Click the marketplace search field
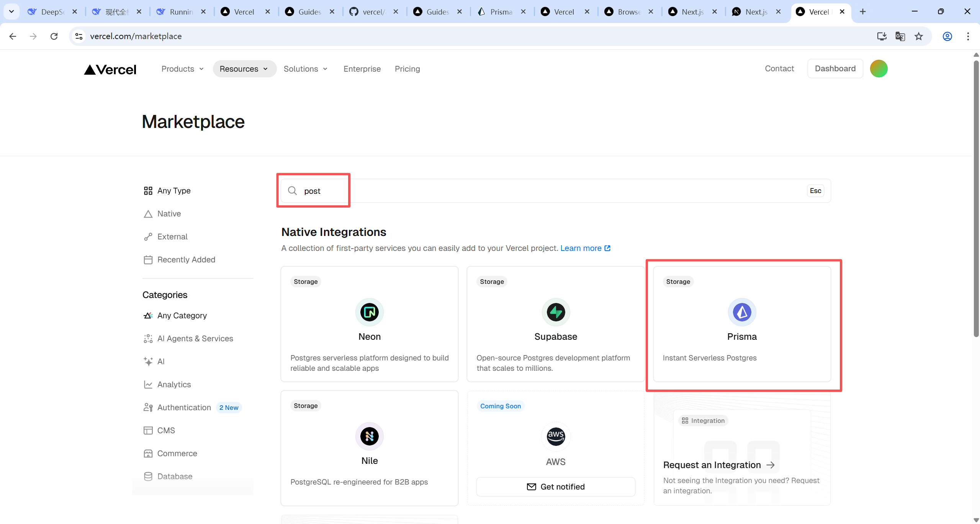Image resolution: width=980 pixels, height=524 pixels. click(556, 191)
